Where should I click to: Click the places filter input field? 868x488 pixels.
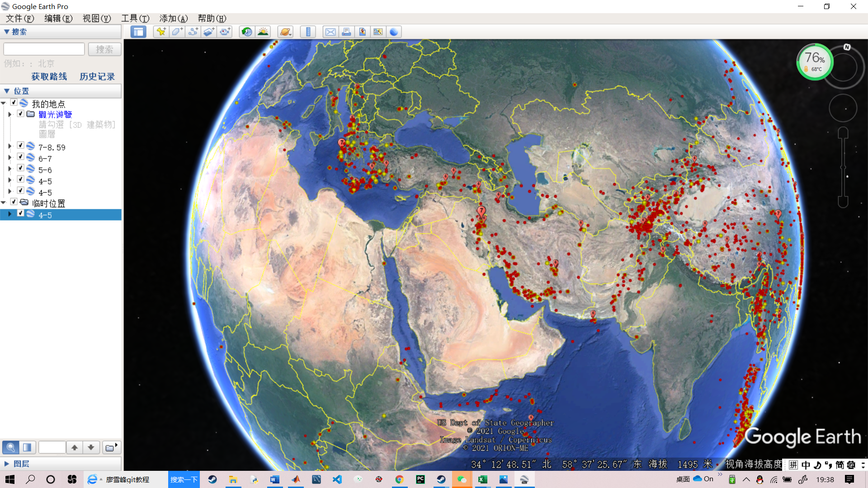coord(52,447)
